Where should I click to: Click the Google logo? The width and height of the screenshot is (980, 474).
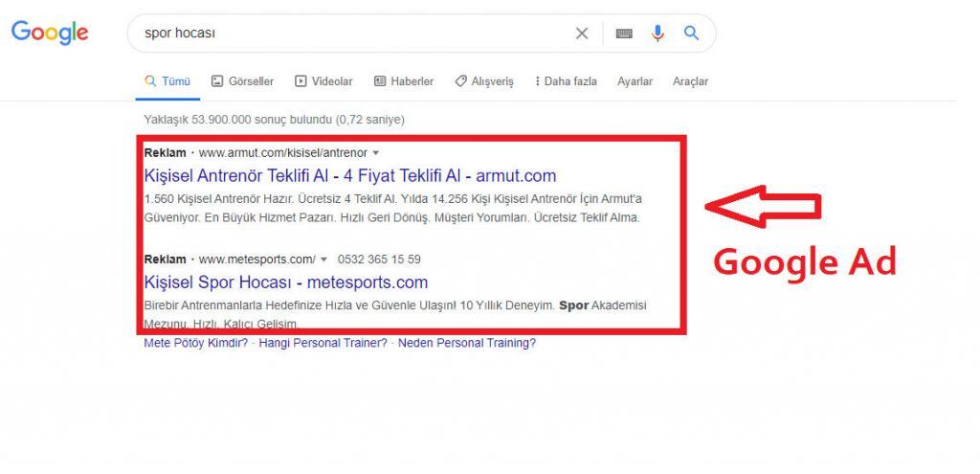pyautogui.click(x=50, y=33)
